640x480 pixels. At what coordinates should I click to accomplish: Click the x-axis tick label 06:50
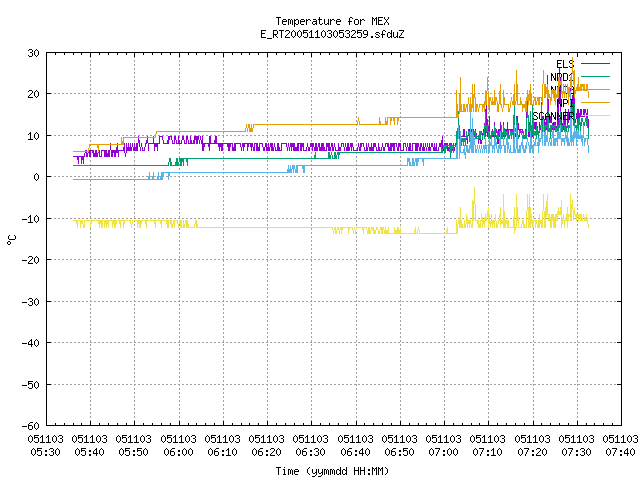coord(400,452)
